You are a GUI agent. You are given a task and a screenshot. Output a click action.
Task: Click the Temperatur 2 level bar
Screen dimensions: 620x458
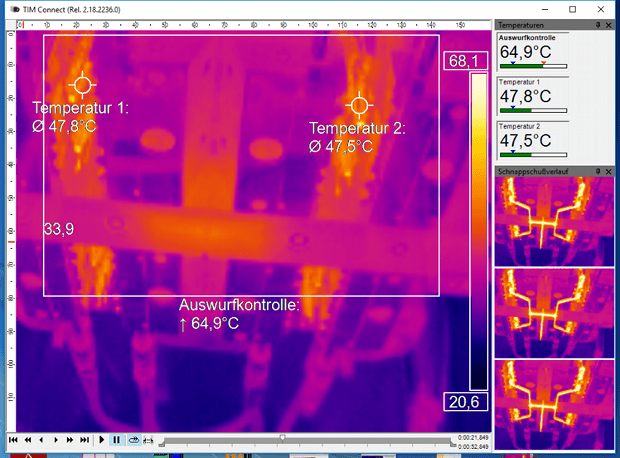533,155
